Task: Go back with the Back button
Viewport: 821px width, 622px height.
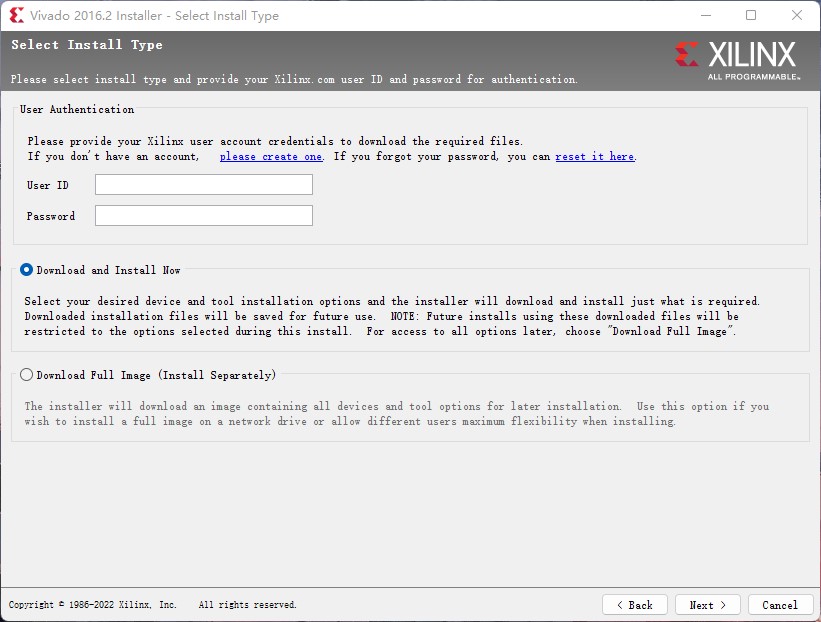Action: (635, 605)
